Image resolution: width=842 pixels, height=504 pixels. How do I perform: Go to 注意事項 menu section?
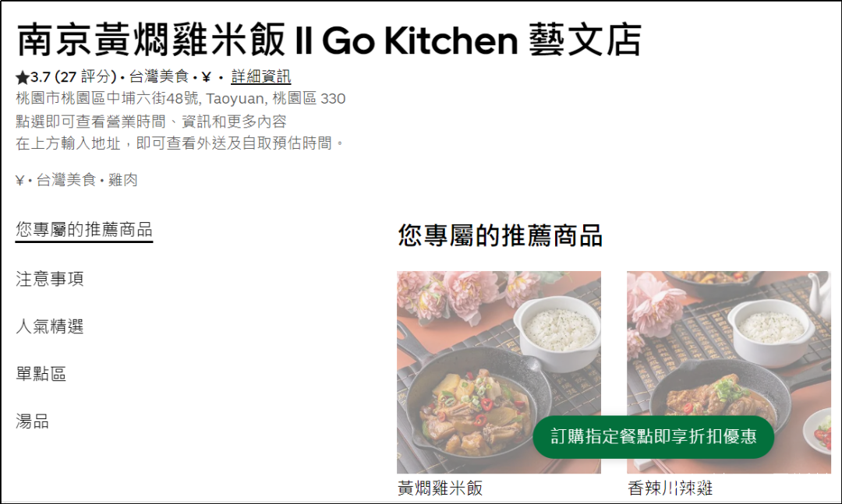(x=49, y=279)
